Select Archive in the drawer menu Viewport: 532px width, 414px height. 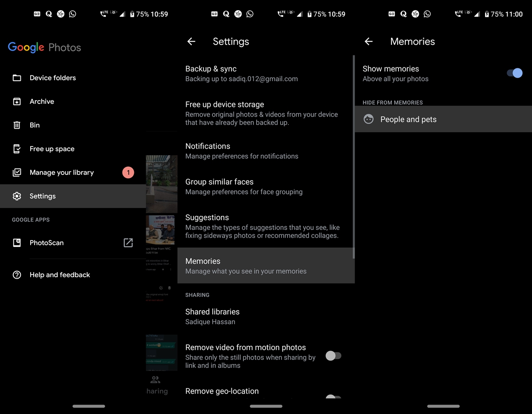point(73,101)
